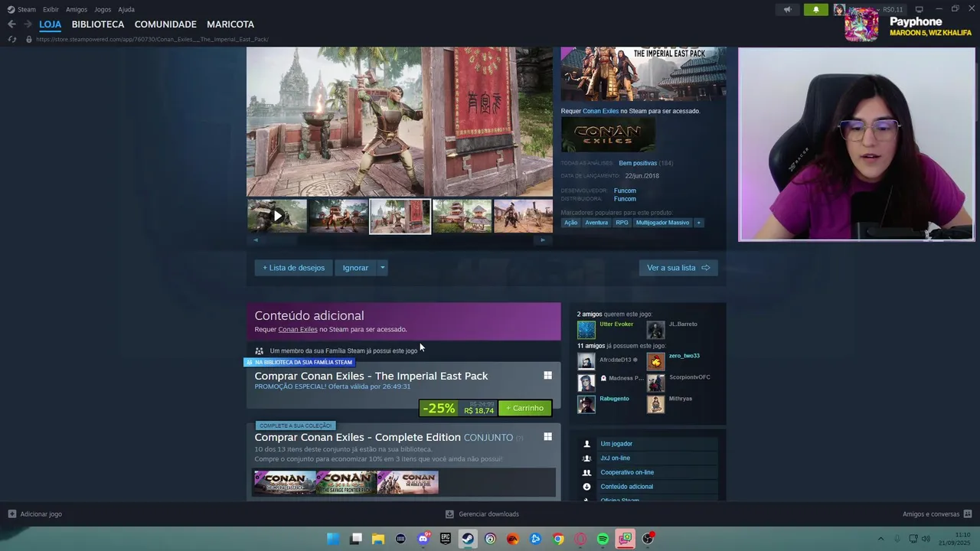Open the Cooperativo on-line feature link

coord(627,472)
